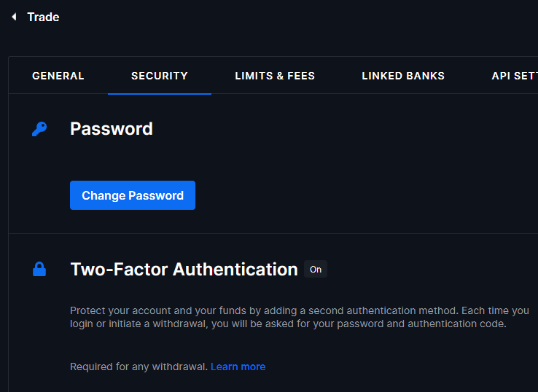Click the blue key icon
Image resolution: width=538 pixels, height=392 pixels.
39,129
